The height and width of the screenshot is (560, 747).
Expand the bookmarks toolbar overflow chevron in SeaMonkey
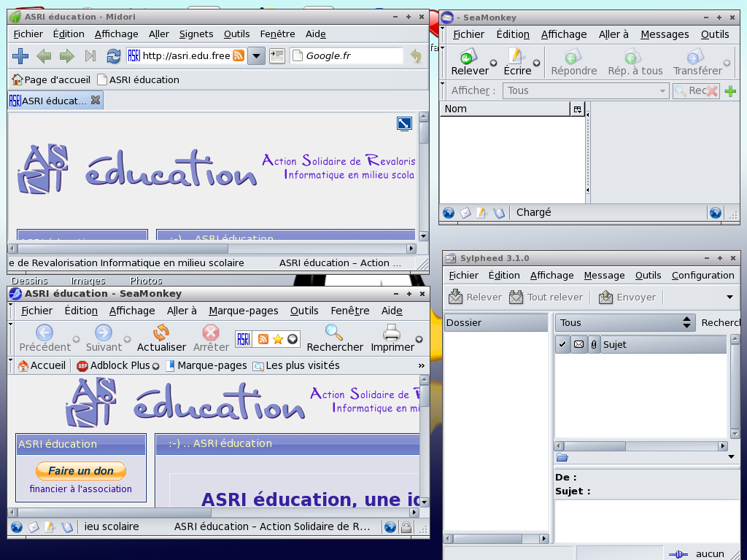click(421, 366)
